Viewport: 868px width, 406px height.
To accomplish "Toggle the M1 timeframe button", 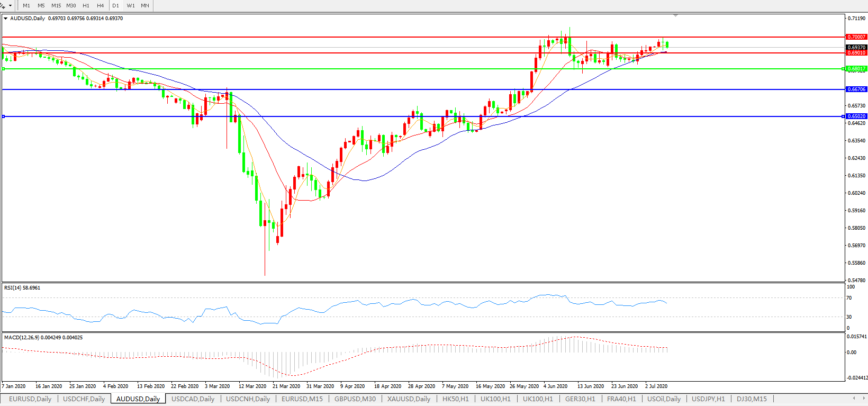I will [26, 5].
